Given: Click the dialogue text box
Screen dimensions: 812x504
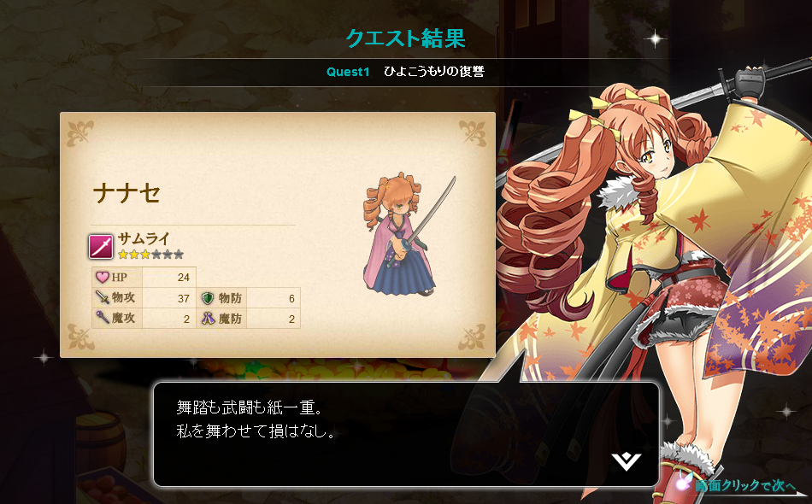Looking at the screenshot, I should click(x=406, y=434).
